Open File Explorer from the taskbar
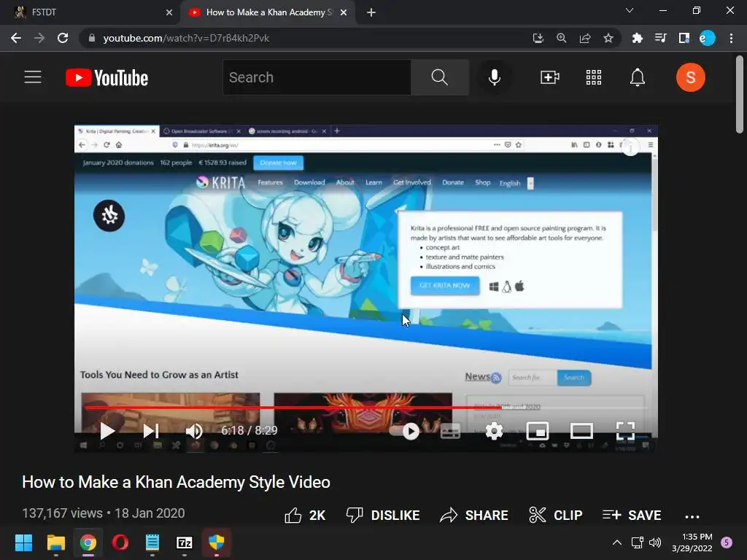The image size is (747, 560). coord(55,542)
